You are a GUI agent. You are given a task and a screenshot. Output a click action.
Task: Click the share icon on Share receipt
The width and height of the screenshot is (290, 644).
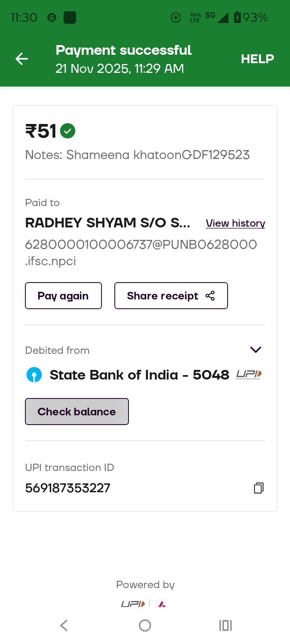tap(210, 296)
